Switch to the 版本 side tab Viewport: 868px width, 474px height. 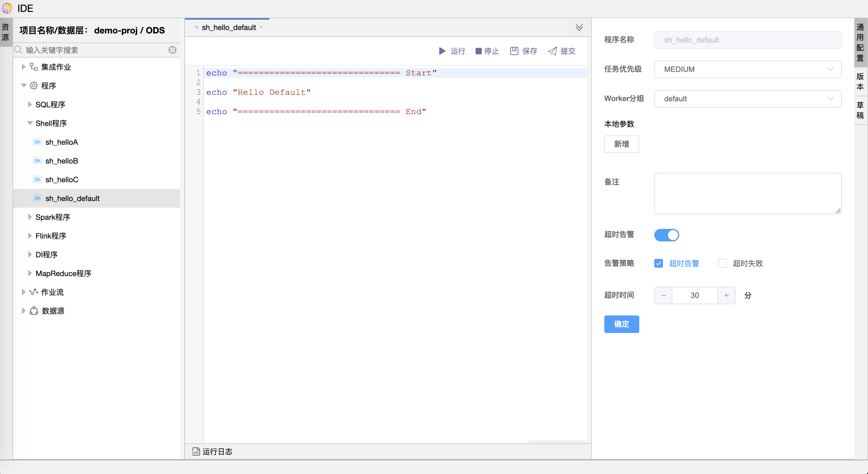[860, 82]
